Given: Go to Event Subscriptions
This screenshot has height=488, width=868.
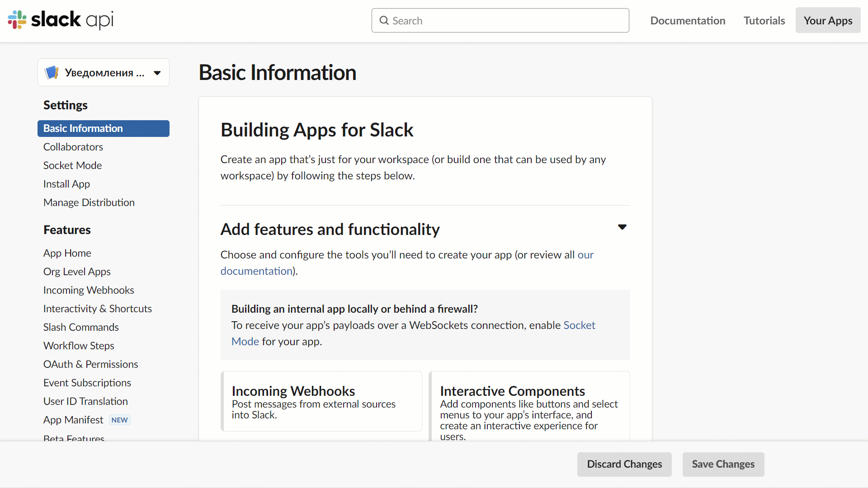Looking at the screenshot, I should (87, 383).
